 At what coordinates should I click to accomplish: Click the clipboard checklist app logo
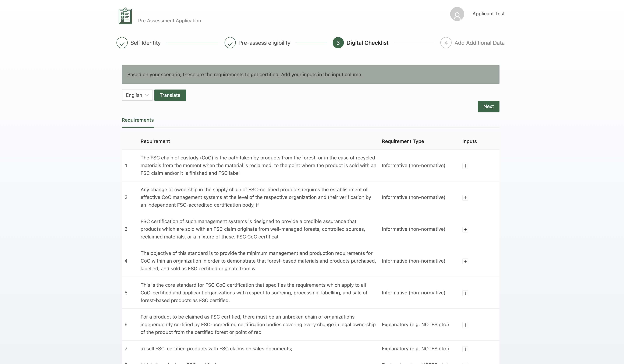point(125,16)
